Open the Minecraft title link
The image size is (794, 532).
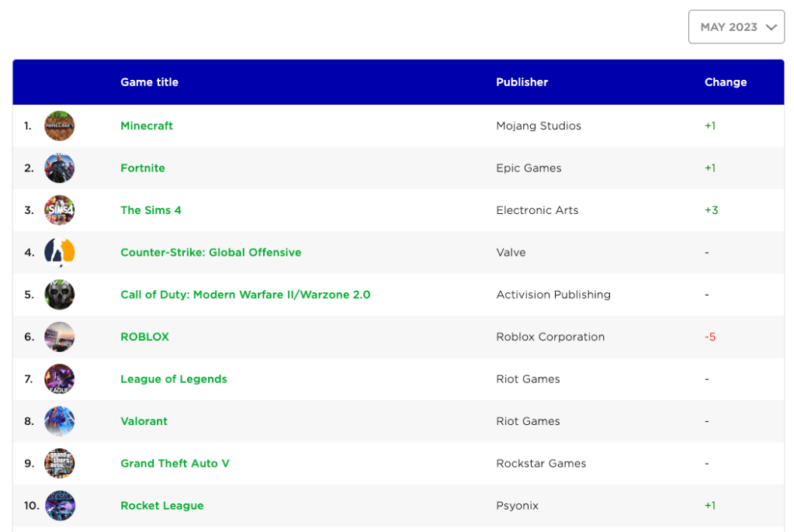click(147, 126)
